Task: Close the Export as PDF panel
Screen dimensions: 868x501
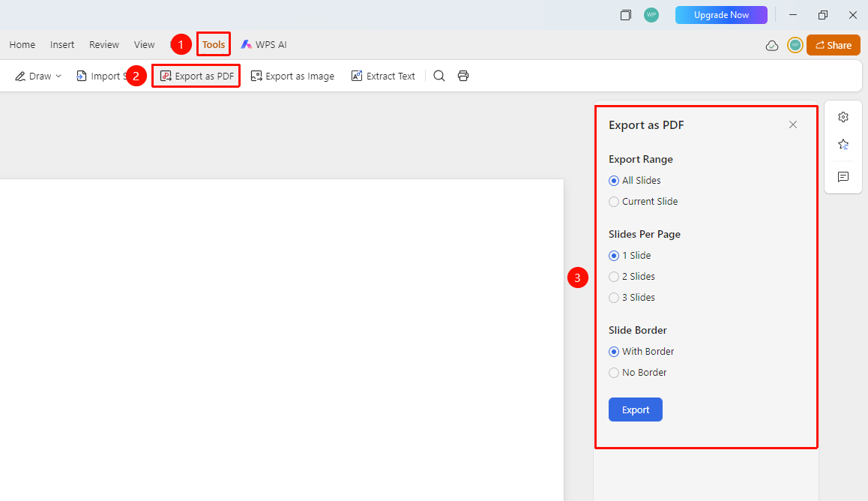Action: (793, 124)
